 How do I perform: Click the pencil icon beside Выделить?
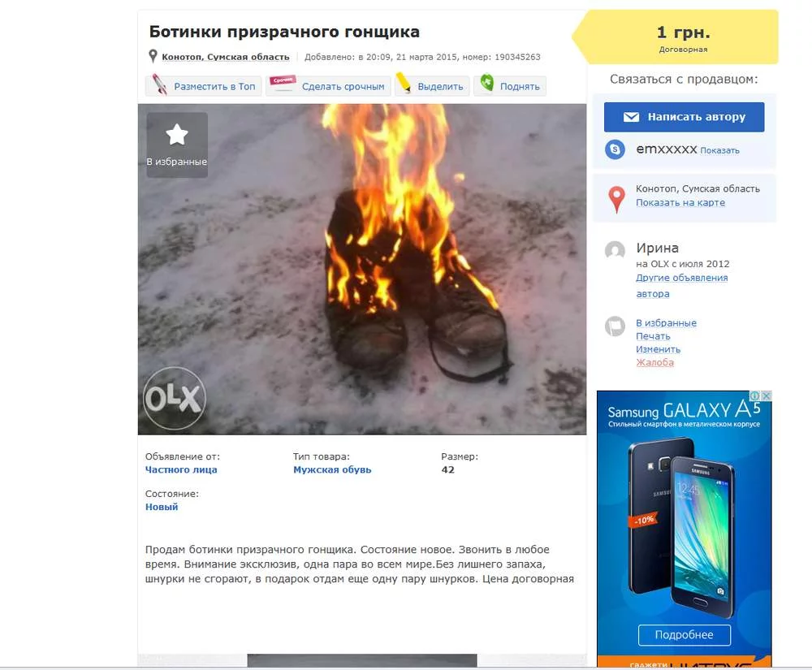(404, 83)
